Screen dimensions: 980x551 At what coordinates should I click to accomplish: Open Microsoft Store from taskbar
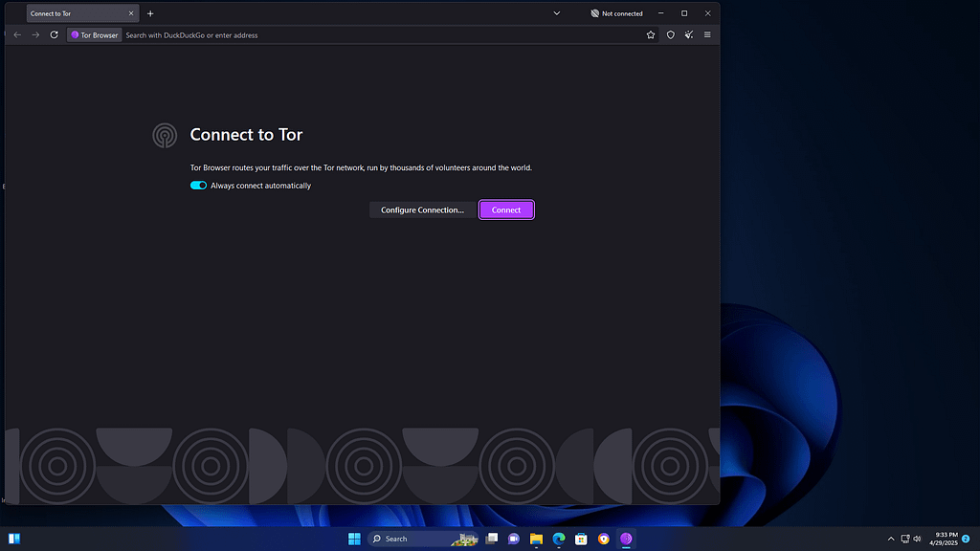click(581, 539)
